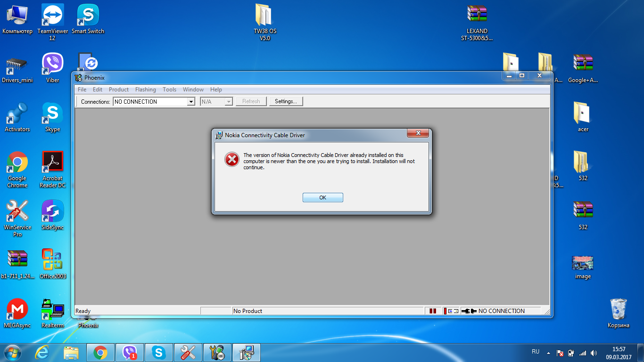Close the Nokia Connectivity Cable Driver dialog
This screenshot has height=362, width=644.
418,133
